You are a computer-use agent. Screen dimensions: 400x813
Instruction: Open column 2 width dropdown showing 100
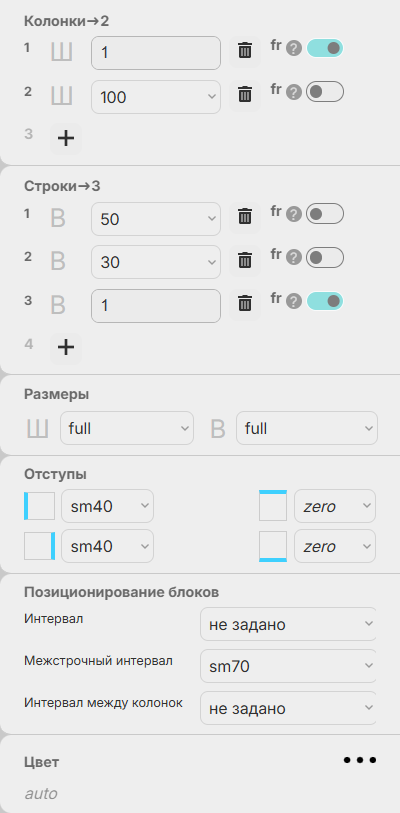[156, 97]
